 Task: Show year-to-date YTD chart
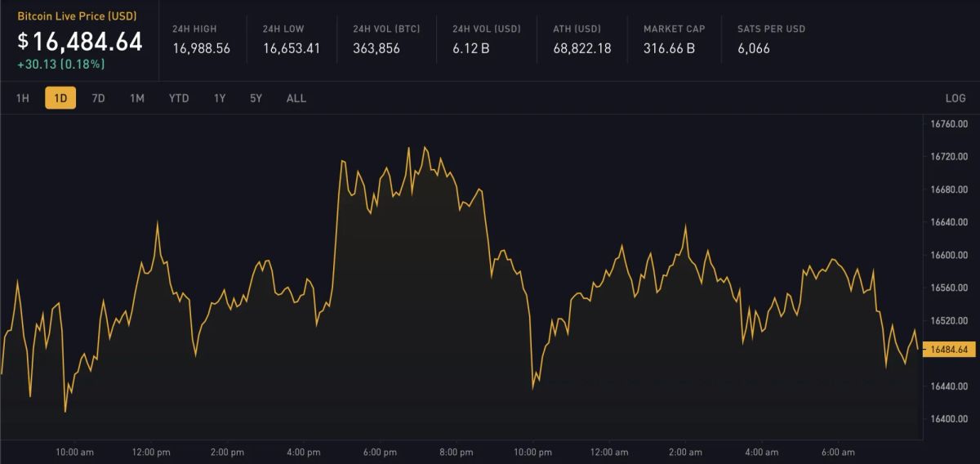179,98
